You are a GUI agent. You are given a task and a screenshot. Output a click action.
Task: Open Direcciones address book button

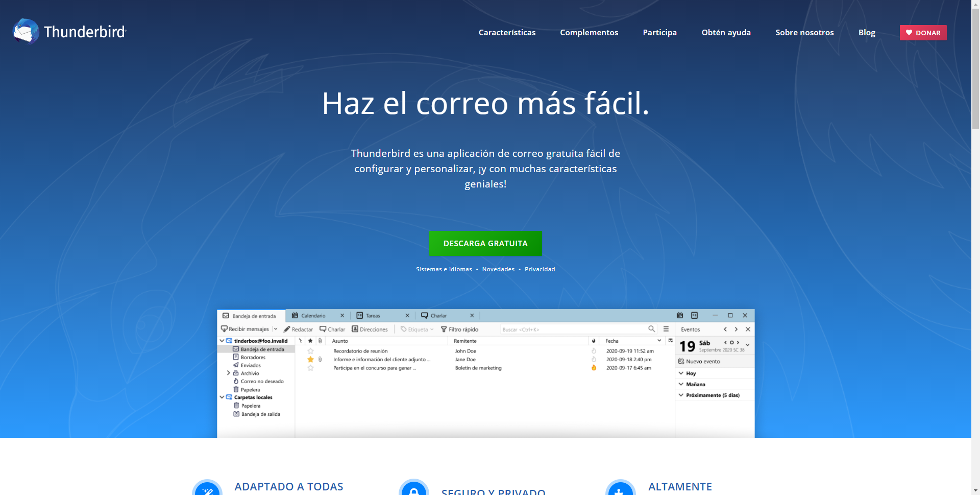pos(370,329)
